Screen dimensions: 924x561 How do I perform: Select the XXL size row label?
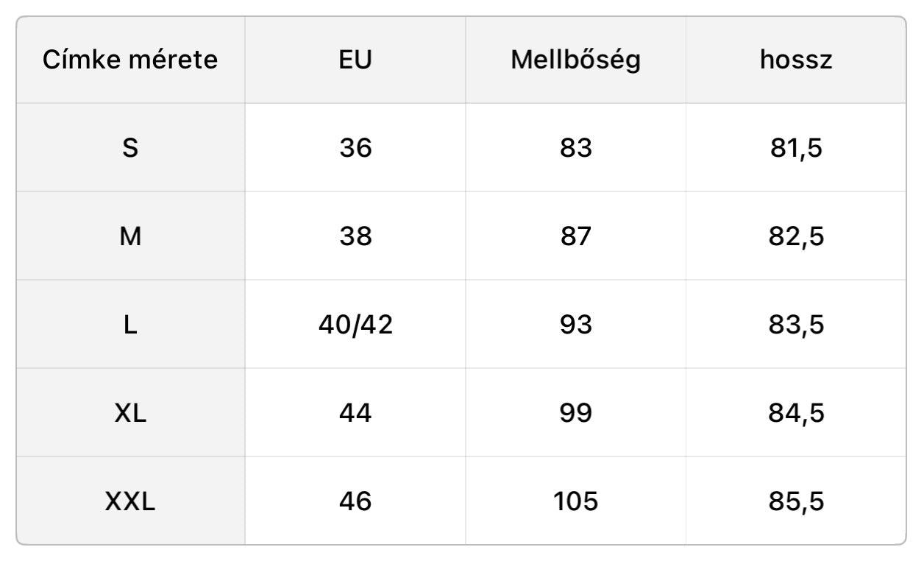130,501
